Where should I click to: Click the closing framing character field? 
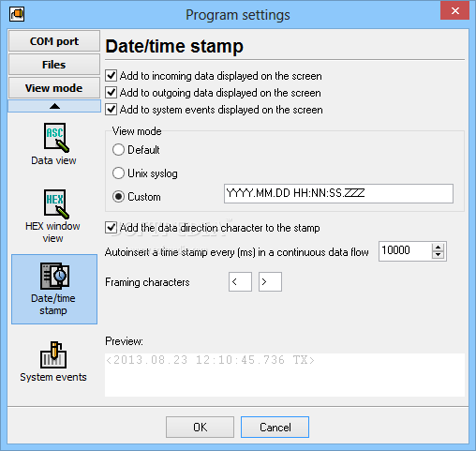(x=270, y=281)
